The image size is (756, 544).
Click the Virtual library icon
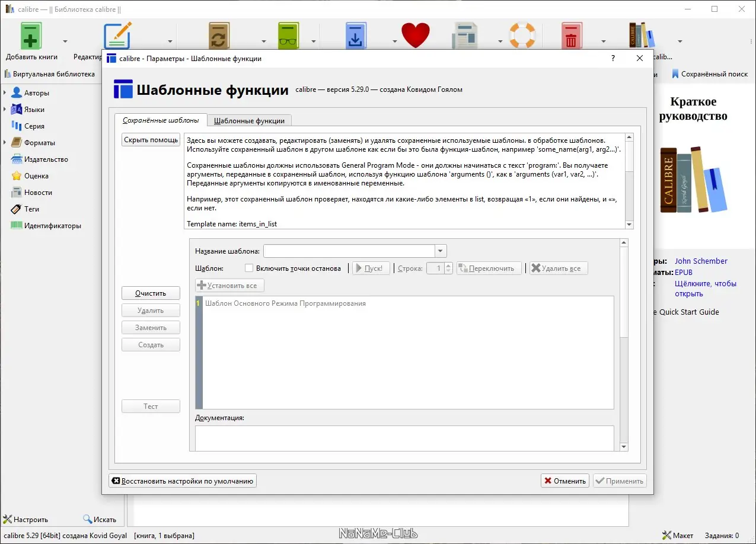click(8, 74)
